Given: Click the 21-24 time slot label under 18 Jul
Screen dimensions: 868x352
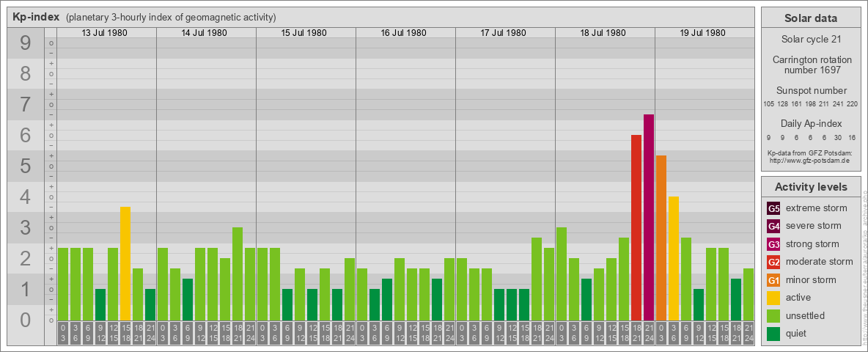Looking at the screenshot, I should 649,333.
